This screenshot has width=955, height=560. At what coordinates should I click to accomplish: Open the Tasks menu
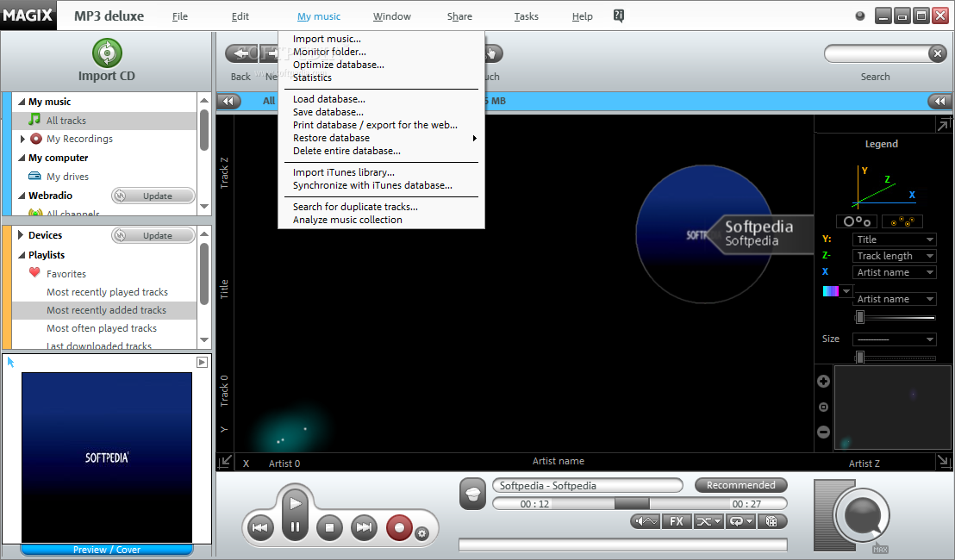pyautogui.click(x=527, y=16)
